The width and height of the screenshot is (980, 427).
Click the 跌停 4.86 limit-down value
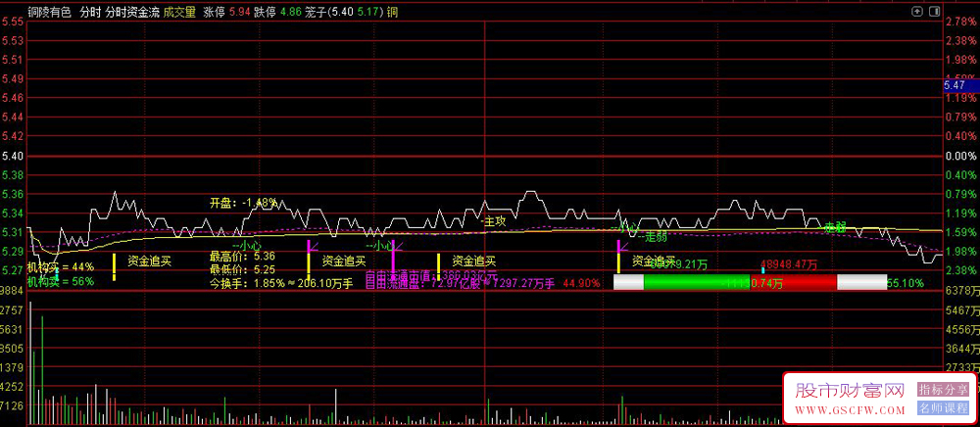click(277, 11)
